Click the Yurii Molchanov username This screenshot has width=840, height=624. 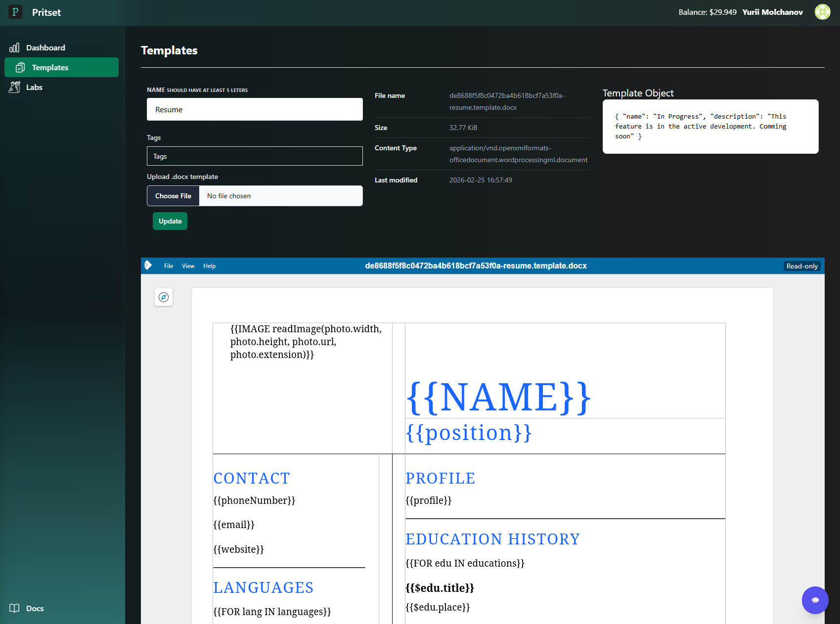[772, 12]
